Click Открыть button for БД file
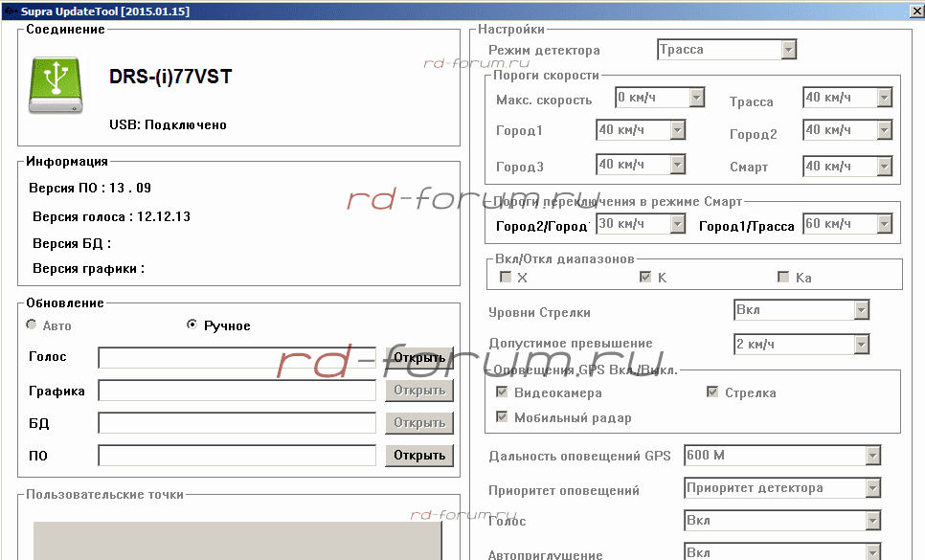 point(419,423)
